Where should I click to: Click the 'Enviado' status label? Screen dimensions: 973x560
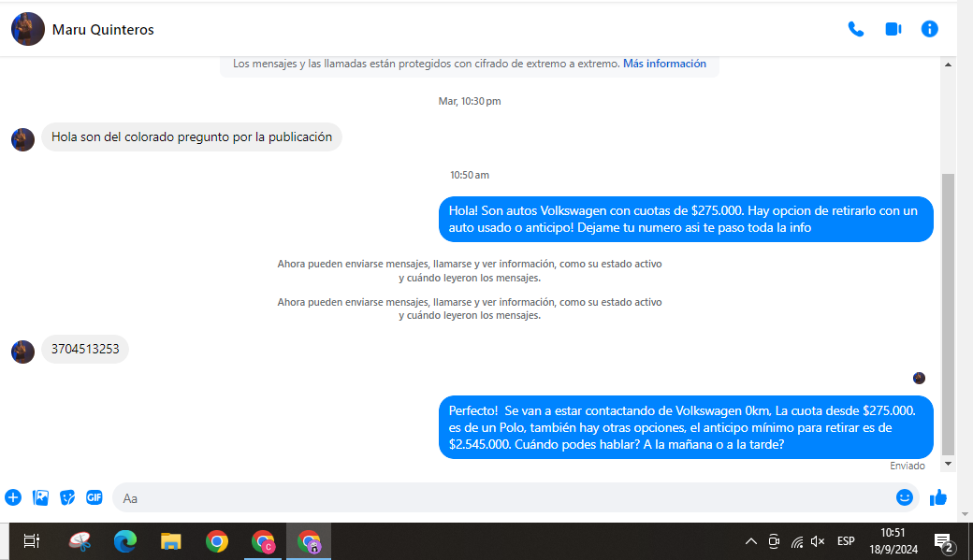[908, 466]
